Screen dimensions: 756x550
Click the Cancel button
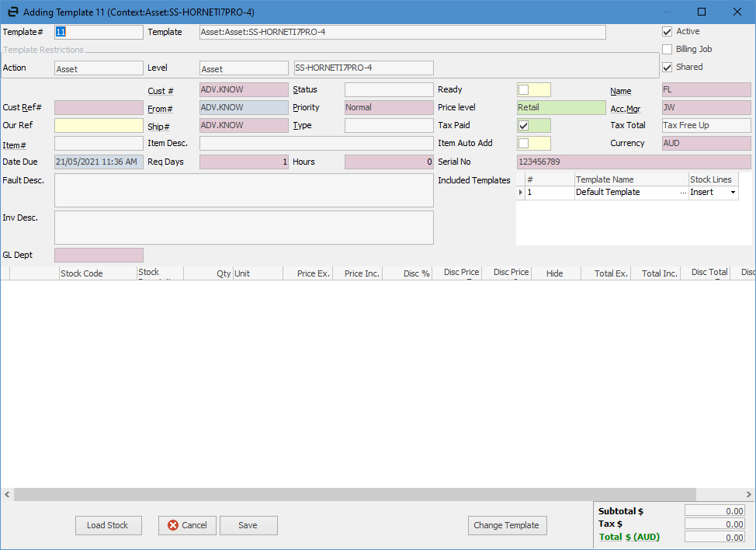pyautogui.click(x=187, y=525)
